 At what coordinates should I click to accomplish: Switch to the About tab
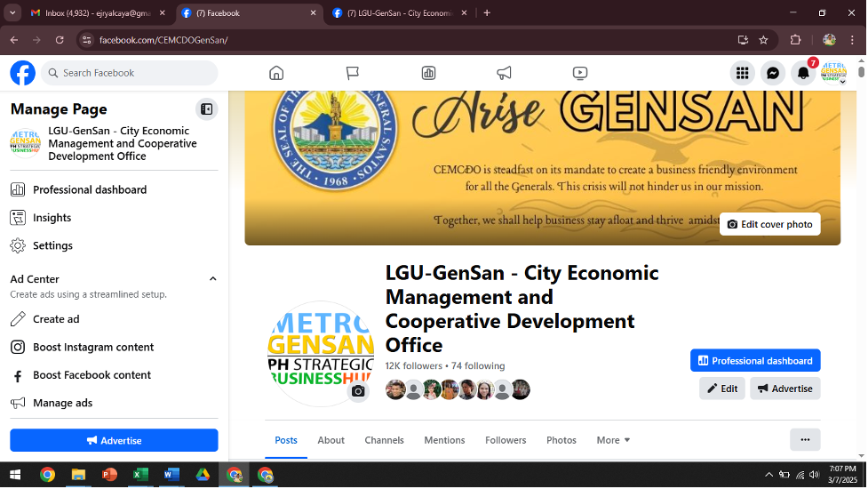click(331, 440)
